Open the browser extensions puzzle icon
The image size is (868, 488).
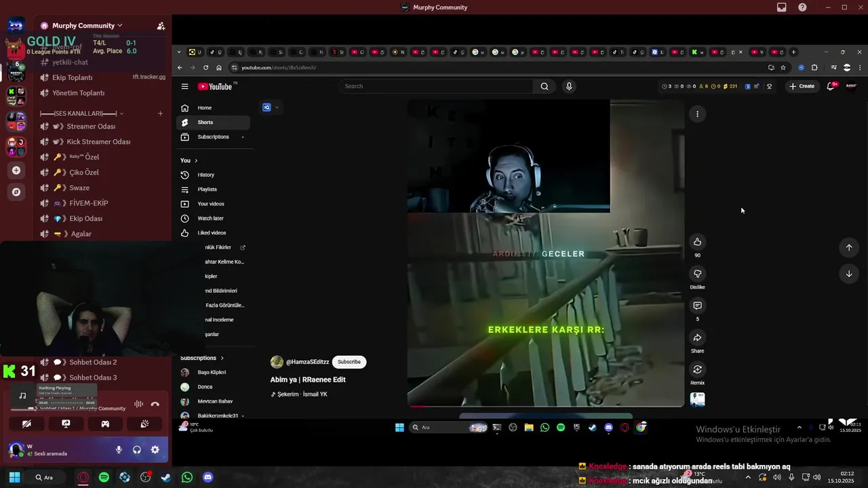(x=814, y=68)
